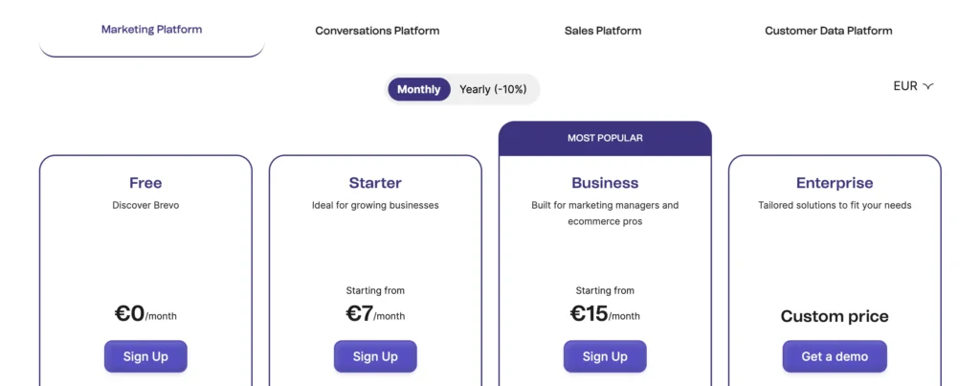Open the Customer Data Platform tab
The image size is (980, 386).
click(x=828, y=31)
